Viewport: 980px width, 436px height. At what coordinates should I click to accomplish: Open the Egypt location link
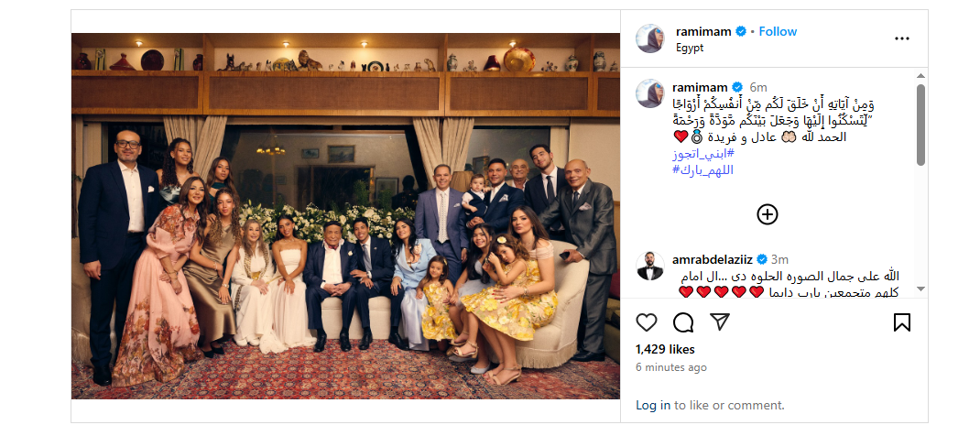point(690,48)
